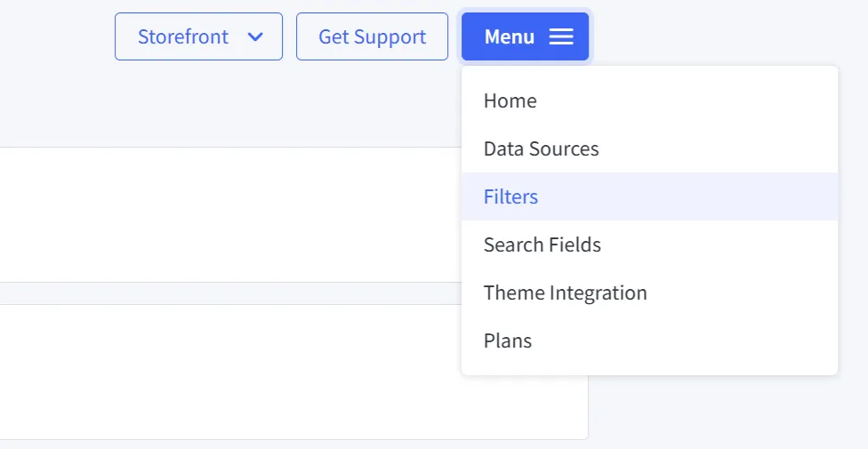Choose Plans in the dropdown menu
The height and width of the screenshot is (449, 868).
coord(508,341)
